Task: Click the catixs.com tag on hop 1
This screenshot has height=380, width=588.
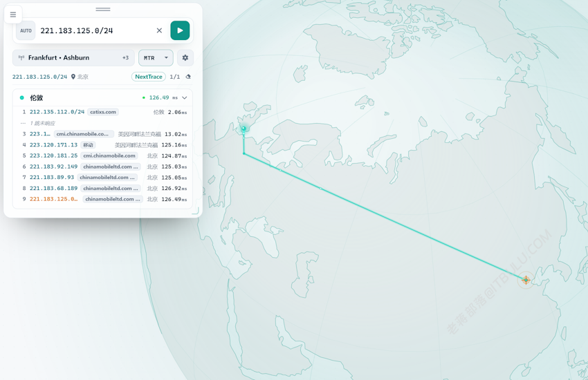Action: coord(103,112)
